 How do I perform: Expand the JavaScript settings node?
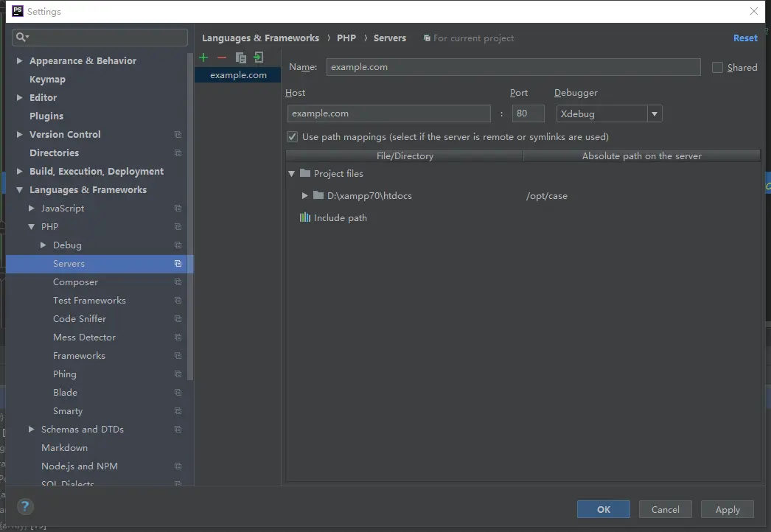click(31, 208)
